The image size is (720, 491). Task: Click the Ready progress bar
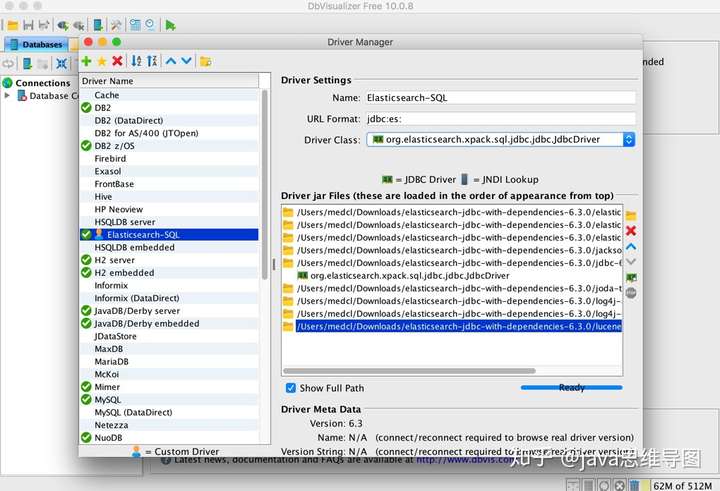tap(571, 388)
